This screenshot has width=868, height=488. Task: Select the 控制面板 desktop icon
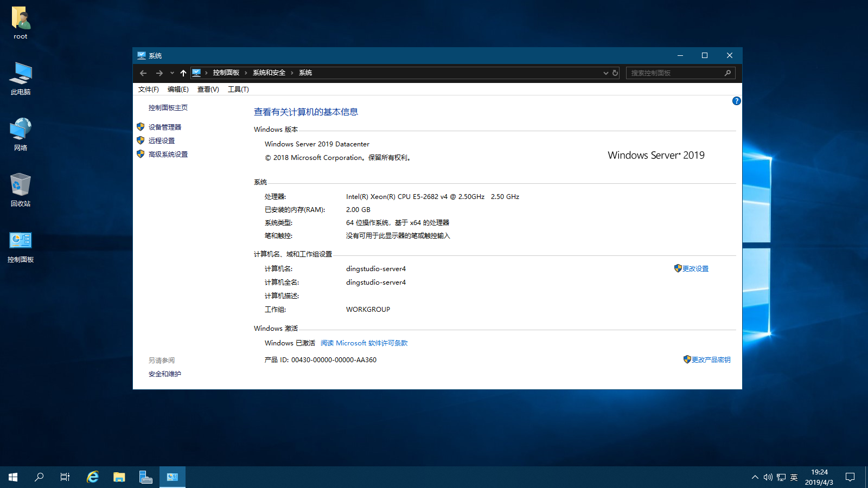[x=21, y=247]
